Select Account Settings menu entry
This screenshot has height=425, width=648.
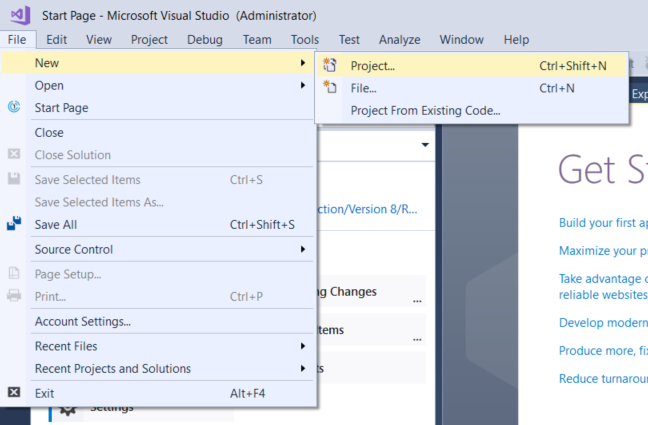(82, 321)
